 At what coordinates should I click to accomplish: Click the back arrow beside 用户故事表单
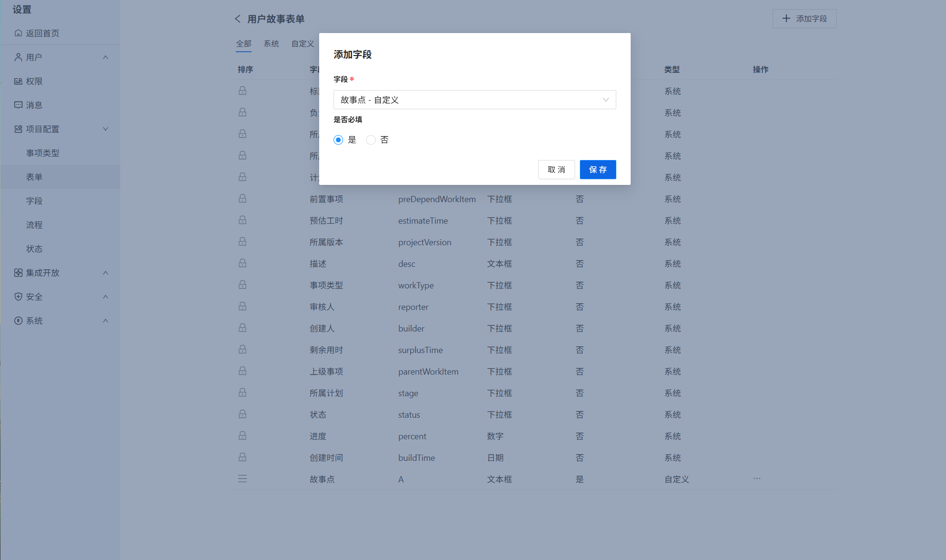pyautogui.click(x=238, y=19)
